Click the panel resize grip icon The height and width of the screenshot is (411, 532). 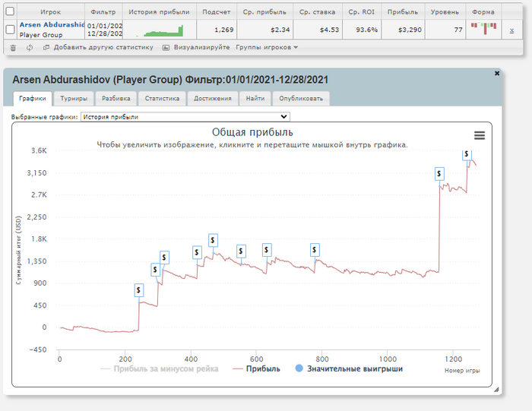pyautogui.click(x=496, y=390)
